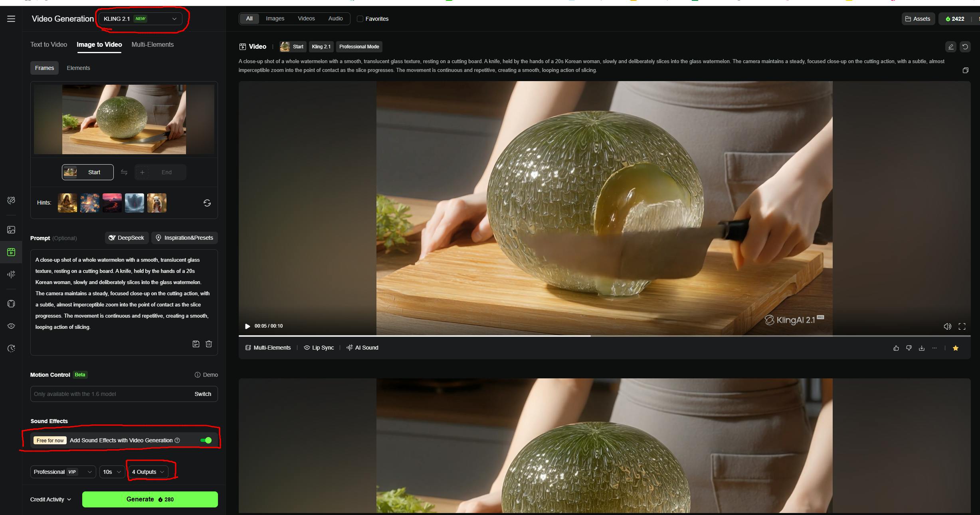
Task: Click Multi-Elements under the video
Action: pyautogui.click(x=268, y=348)
